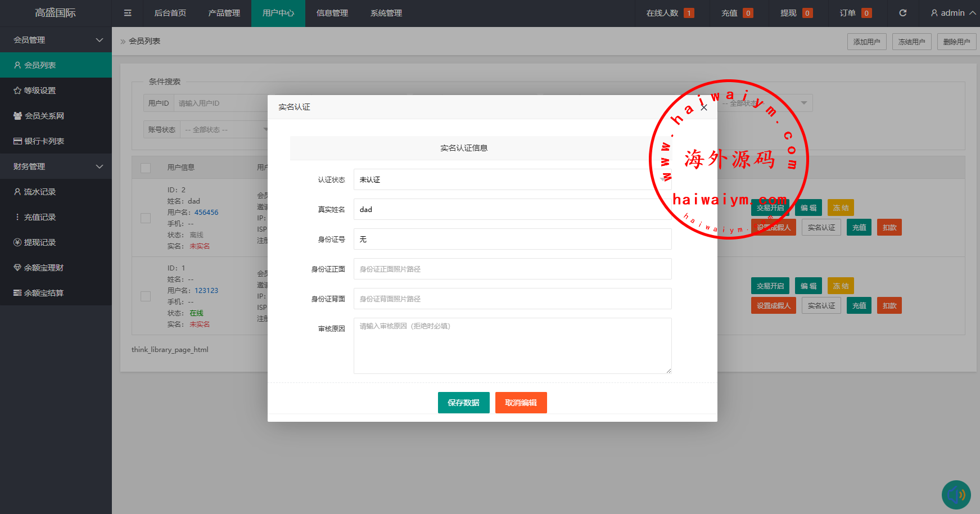Click the level settings star icon
980x514 pixels.
(17, 91)
